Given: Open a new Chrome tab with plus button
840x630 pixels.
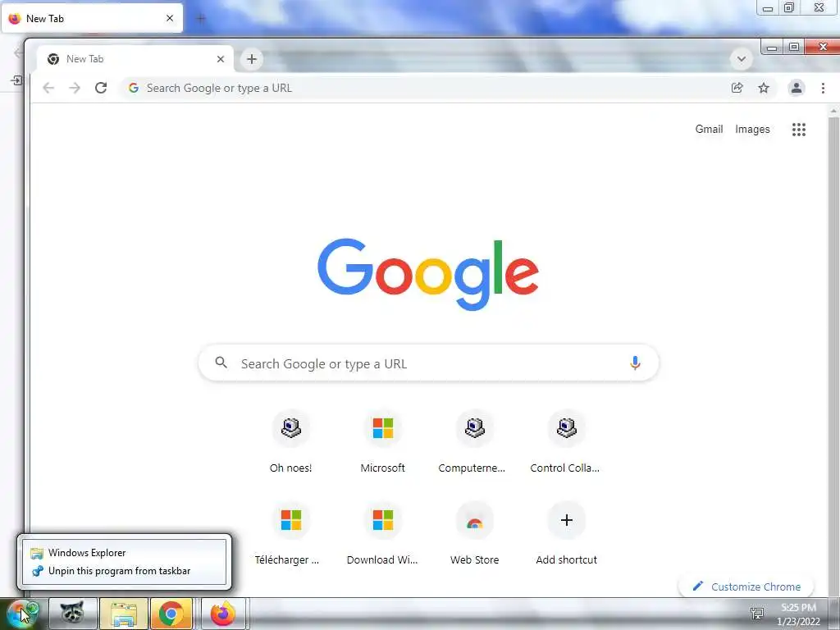Looking at the screenshot, I should tap(251, 59).
